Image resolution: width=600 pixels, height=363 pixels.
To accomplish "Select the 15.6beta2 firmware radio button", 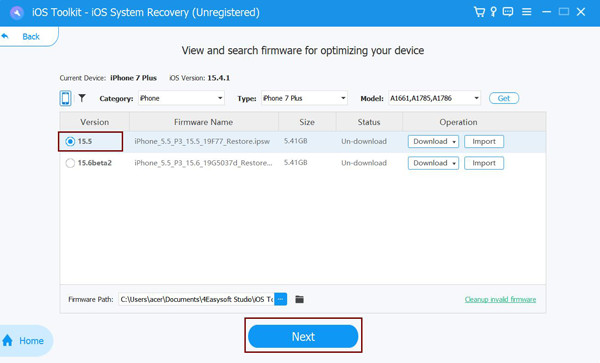I will [x=70, y=163].
